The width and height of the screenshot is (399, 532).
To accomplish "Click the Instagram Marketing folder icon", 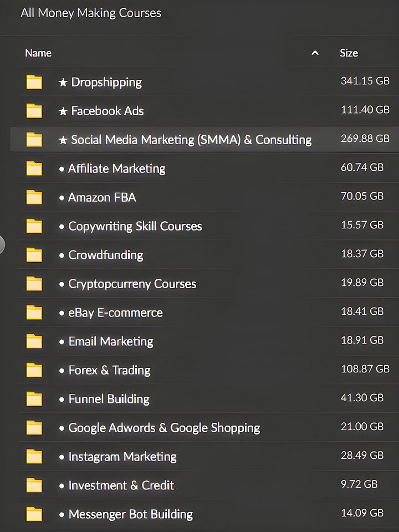I will 34,457.
